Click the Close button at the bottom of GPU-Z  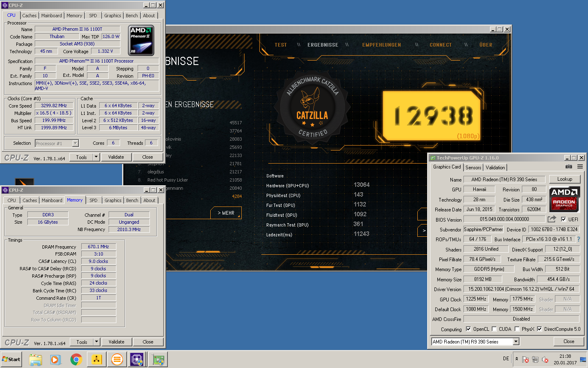pos(569,341)
